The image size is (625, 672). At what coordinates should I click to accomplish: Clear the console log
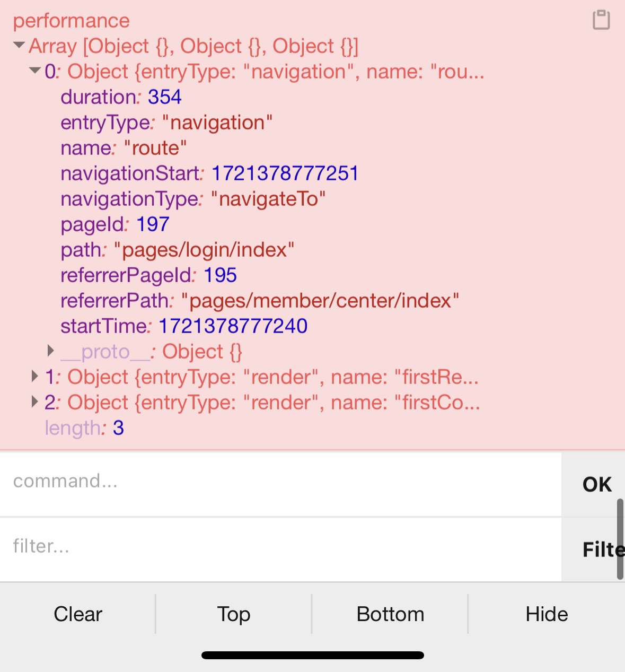[78, 614]
